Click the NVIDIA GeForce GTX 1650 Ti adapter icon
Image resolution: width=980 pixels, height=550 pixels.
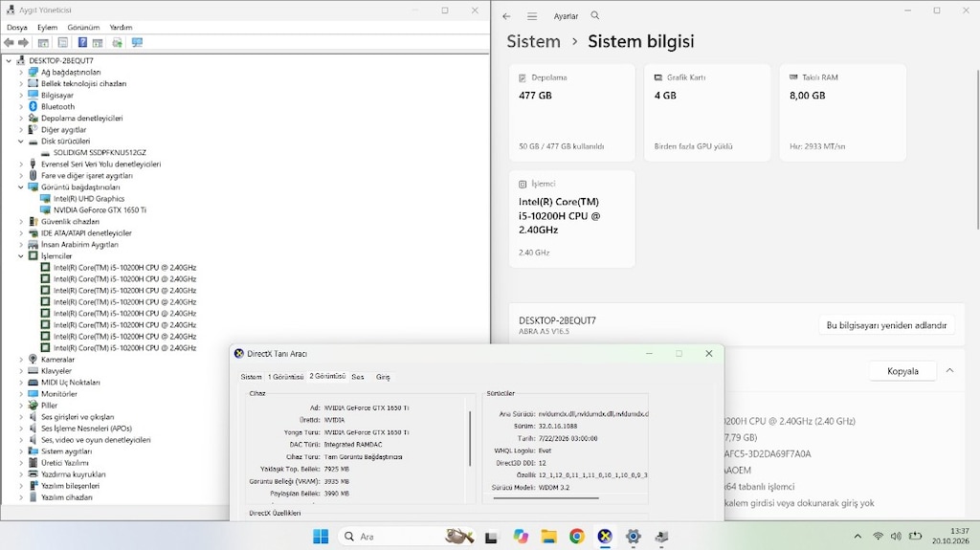(x=45, y=210)
